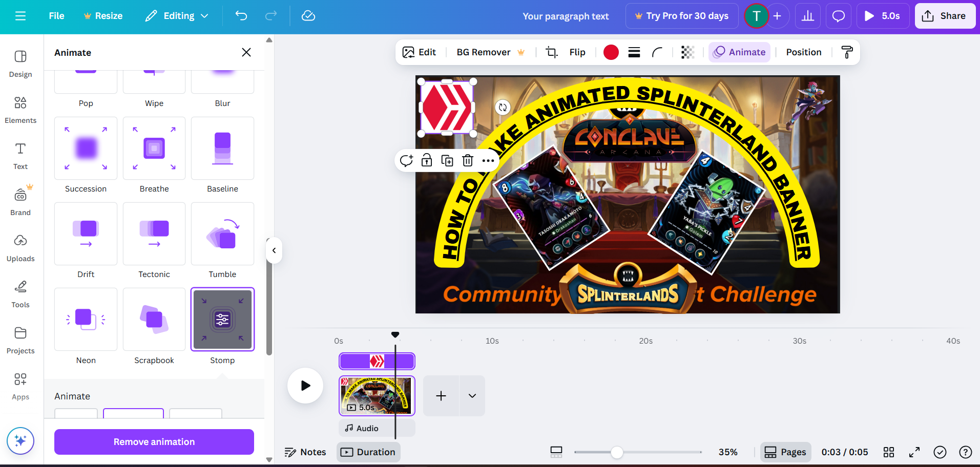Screen dimensions: 980x467
Task: Play the timeline preview
Action: click(305, 386)
